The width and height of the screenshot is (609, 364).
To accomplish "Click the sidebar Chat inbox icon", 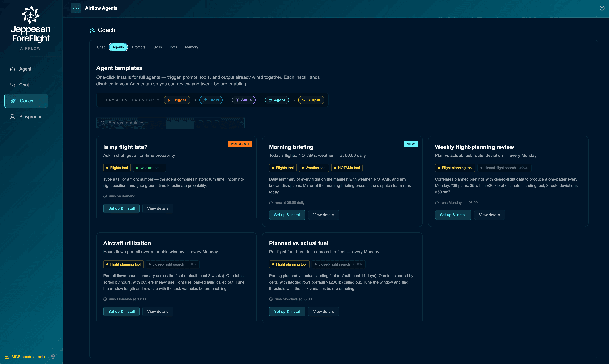I will (x=12, y=85).
